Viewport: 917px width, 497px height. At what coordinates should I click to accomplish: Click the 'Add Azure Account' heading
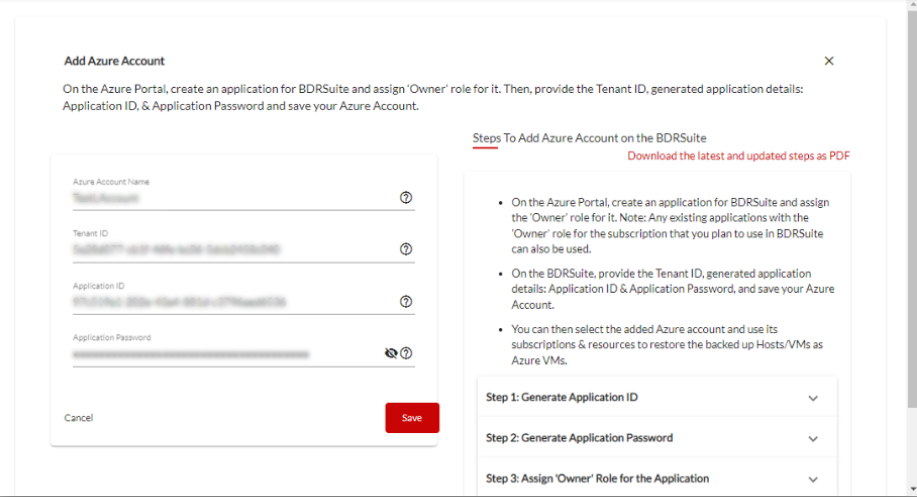pyautogui.click(x=114, y=61)
